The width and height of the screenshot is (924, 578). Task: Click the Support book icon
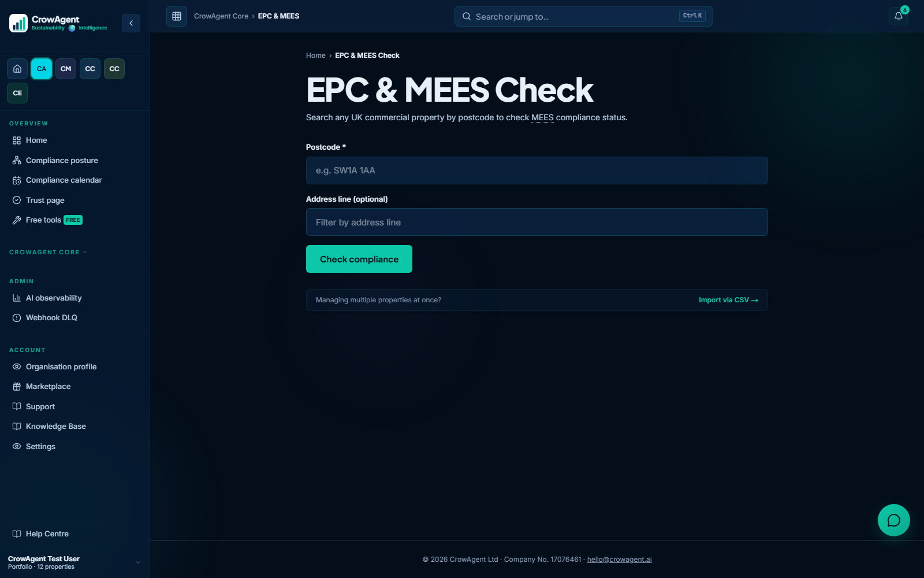pyautogui.click(x=17, y=407)
